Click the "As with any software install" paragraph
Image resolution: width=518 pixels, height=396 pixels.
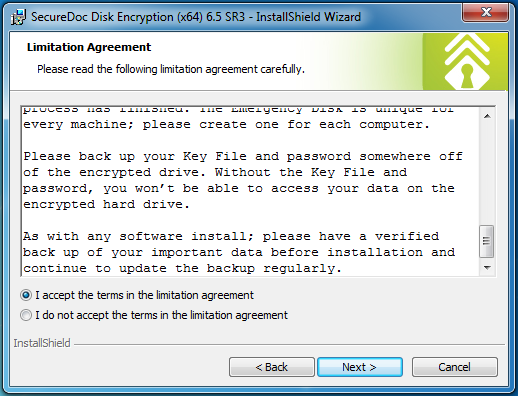[239, 252]
